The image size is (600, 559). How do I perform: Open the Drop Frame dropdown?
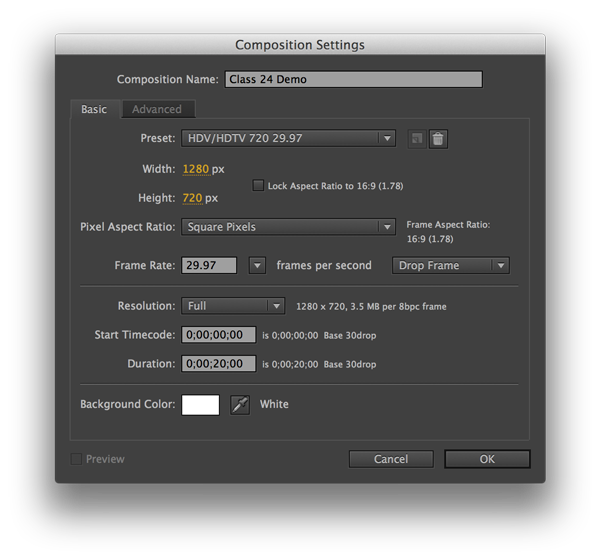tap(451, 265)
